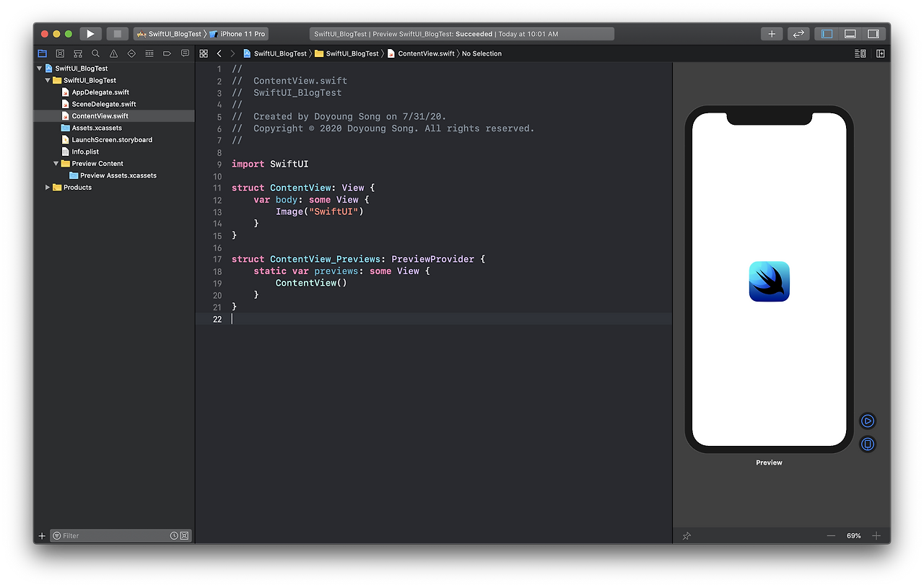
Task: Select the Products folder row
Action: click(115, 188)
